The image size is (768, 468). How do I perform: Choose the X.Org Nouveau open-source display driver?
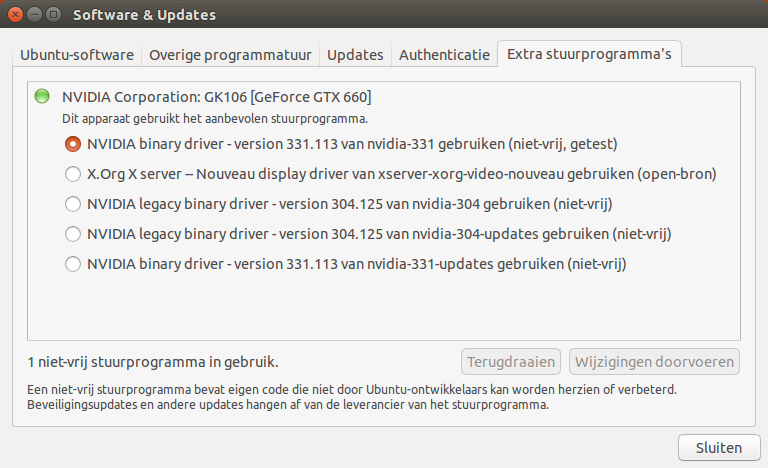[x=390, y=174]
